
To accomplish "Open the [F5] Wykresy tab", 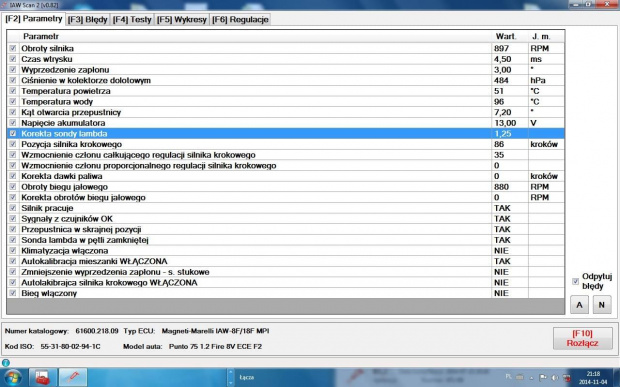I will coord(182,19).
